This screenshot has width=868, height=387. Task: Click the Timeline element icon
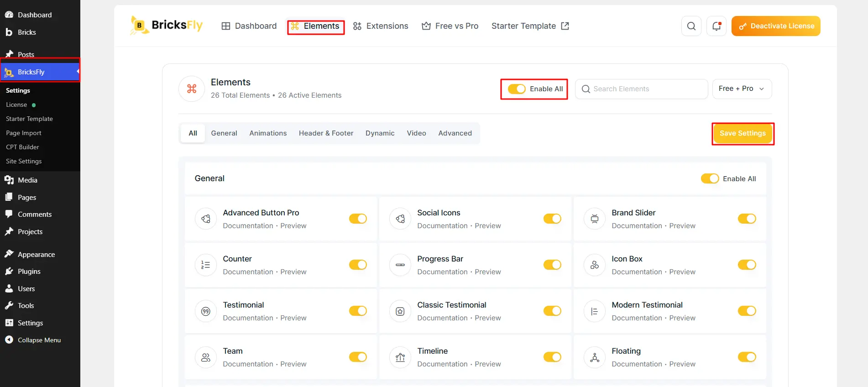(400, 357)
